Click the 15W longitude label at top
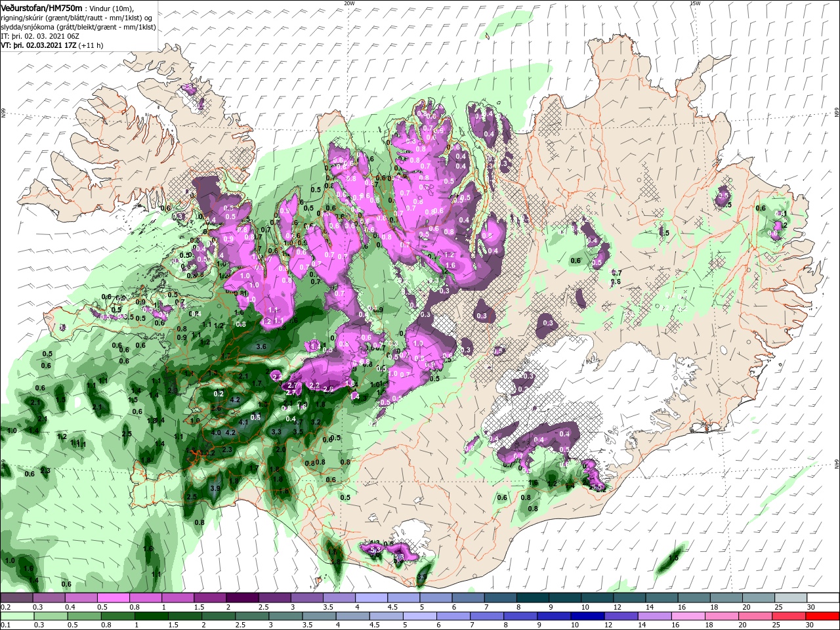 click(x=695, y=3)
